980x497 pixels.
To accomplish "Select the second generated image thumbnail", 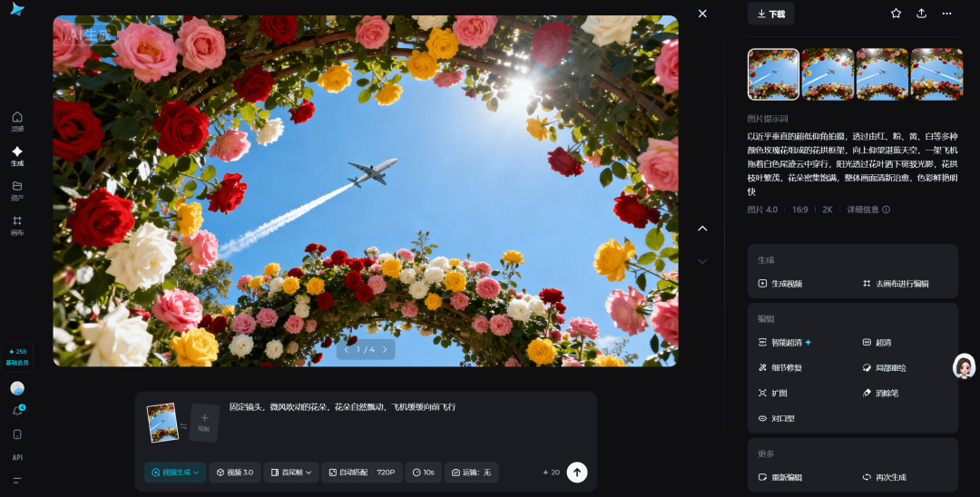I will (828, 74).
